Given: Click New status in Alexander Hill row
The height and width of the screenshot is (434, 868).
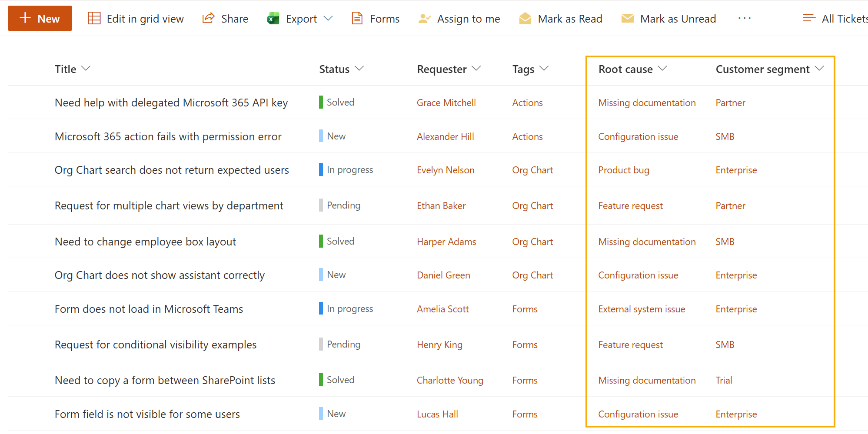Looking at the screenshot, I should click(x=333, y=136).
